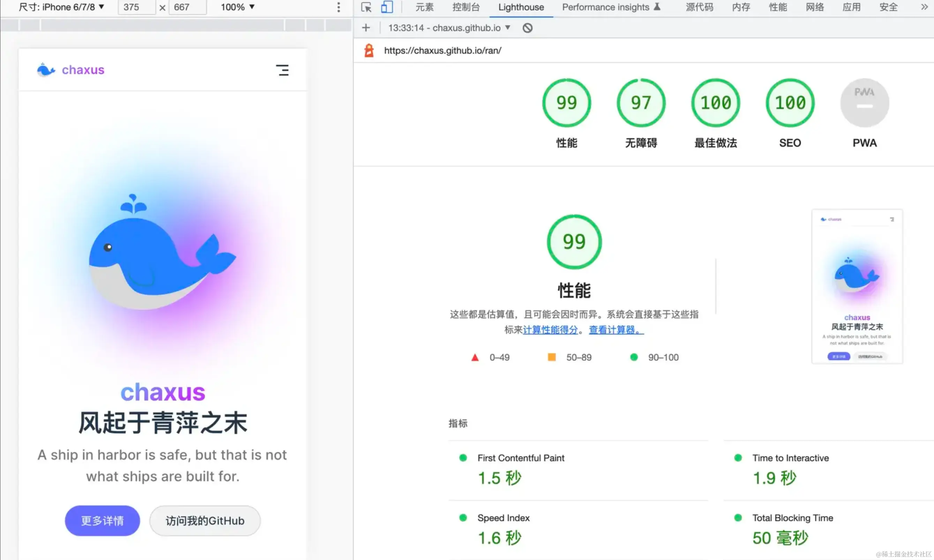Click the page screenshot thumbnail in report
Image resolution: width=934 pixels, height=560 pixels.
point(857,286)
